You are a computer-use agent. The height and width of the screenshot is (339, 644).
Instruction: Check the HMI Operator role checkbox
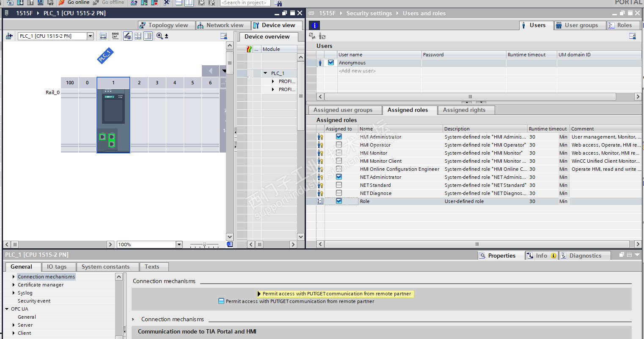pos(339,145)
